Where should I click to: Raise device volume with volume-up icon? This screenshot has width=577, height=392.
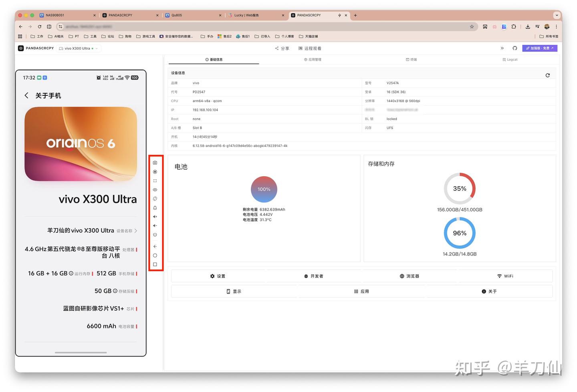[155, 217]
